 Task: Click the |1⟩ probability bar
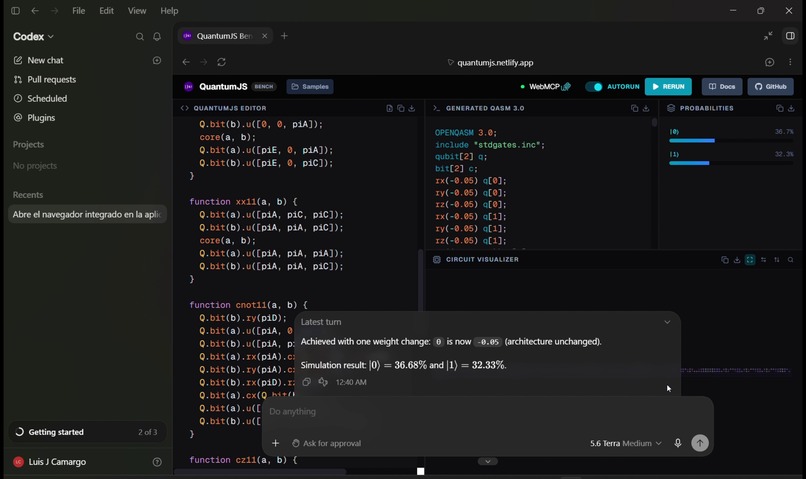tap(731, 163)
